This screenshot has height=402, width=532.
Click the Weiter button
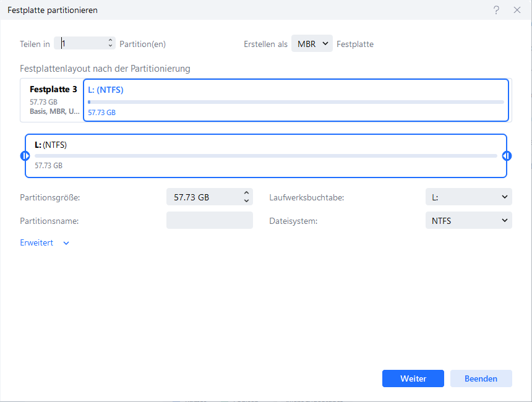[413, 378]
